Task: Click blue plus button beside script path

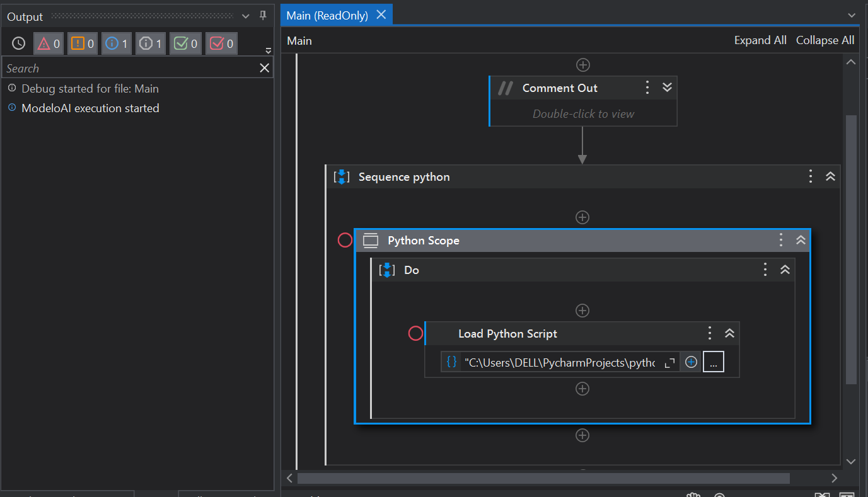Action: coord(692,362)
